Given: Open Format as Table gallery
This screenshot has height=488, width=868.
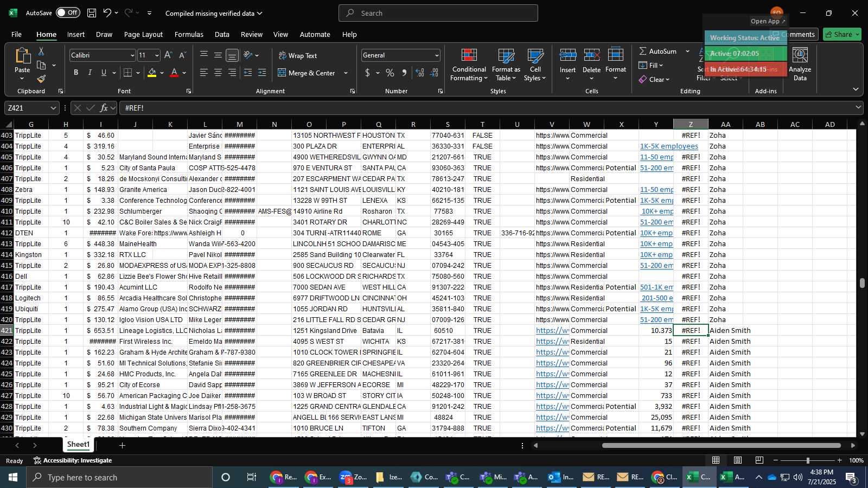Looking at the screenshot, I should [x=506, y=65].
